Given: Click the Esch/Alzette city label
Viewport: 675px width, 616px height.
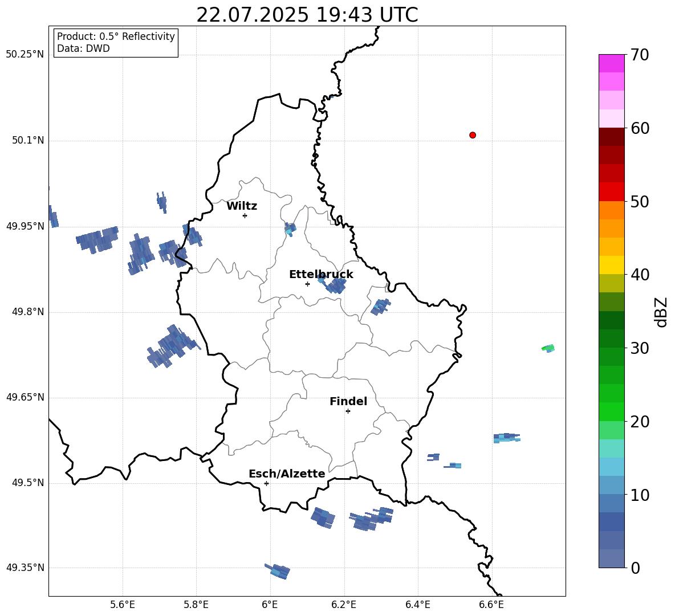Looking at the screenshot, I should pos(287,474).
